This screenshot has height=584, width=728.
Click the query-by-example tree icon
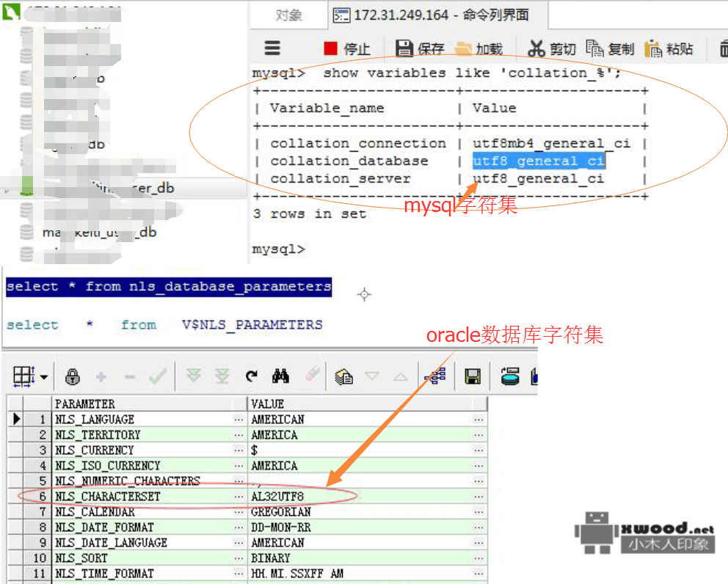[435, 377]
